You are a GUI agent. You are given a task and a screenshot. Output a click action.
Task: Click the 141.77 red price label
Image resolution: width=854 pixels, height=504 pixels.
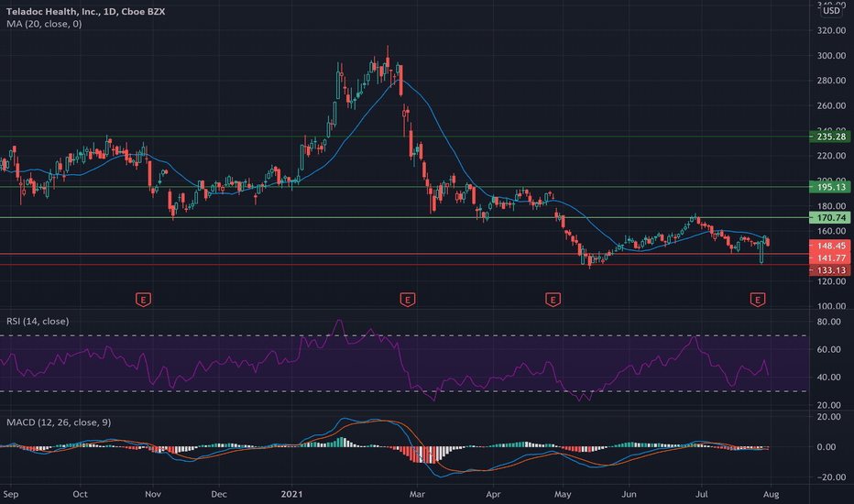point(830,257)
